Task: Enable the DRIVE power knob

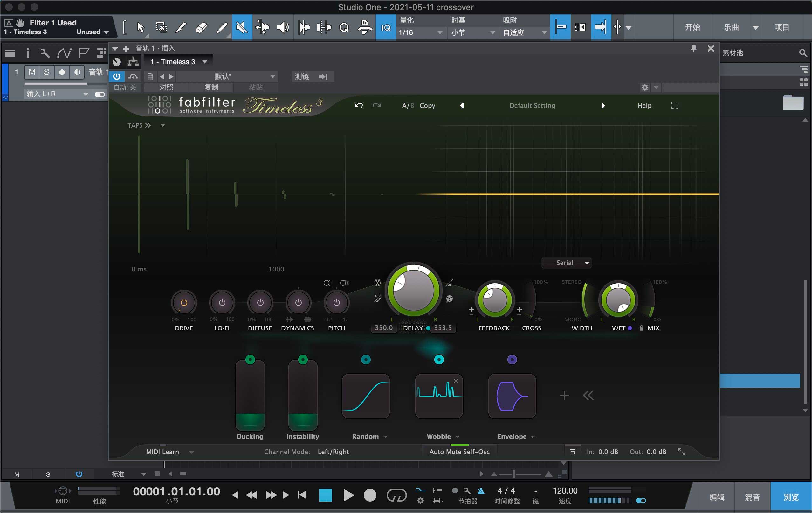Action: [184, 302]
